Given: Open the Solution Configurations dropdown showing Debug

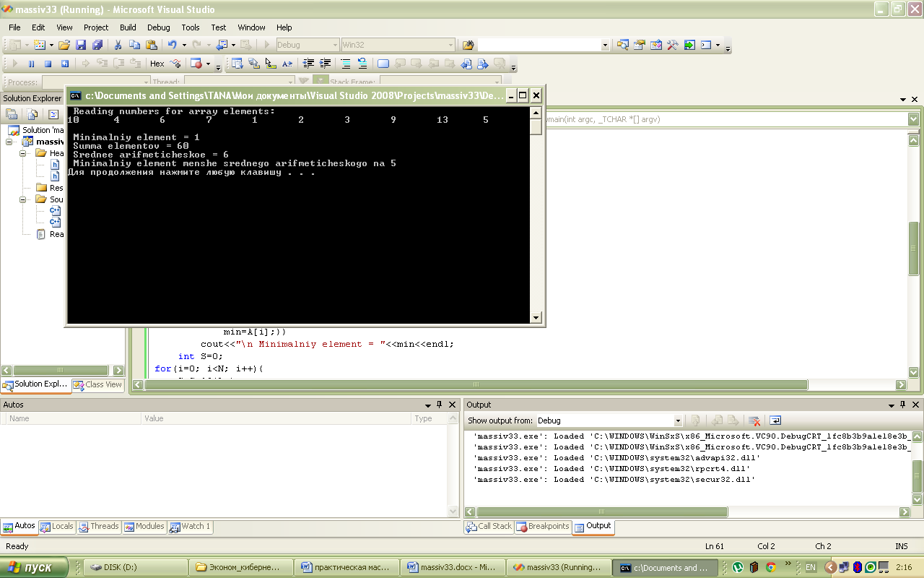Looking at the screenshot, I should (307, 45).
